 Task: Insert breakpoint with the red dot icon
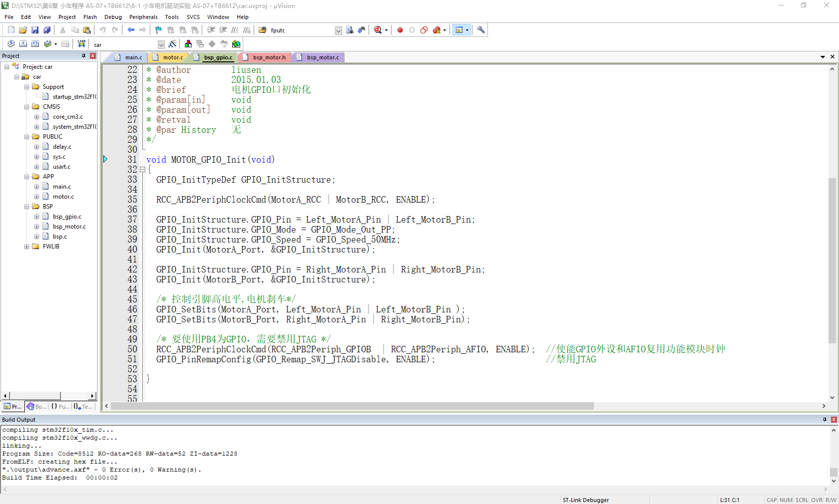coord(400,30)
